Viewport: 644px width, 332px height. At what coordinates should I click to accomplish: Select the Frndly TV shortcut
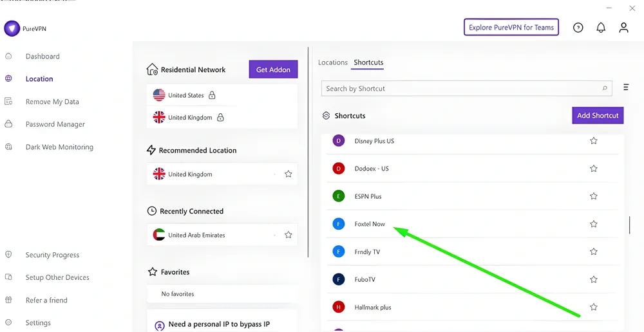point(472,252)
